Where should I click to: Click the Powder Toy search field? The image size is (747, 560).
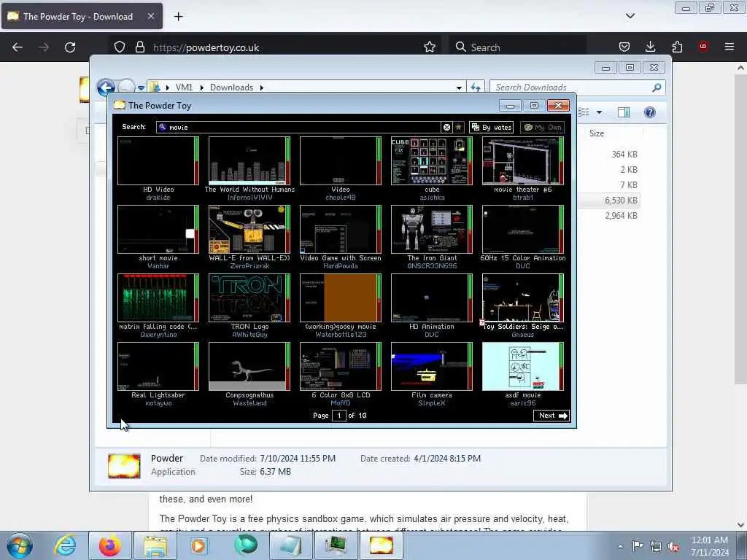(299, 127)
